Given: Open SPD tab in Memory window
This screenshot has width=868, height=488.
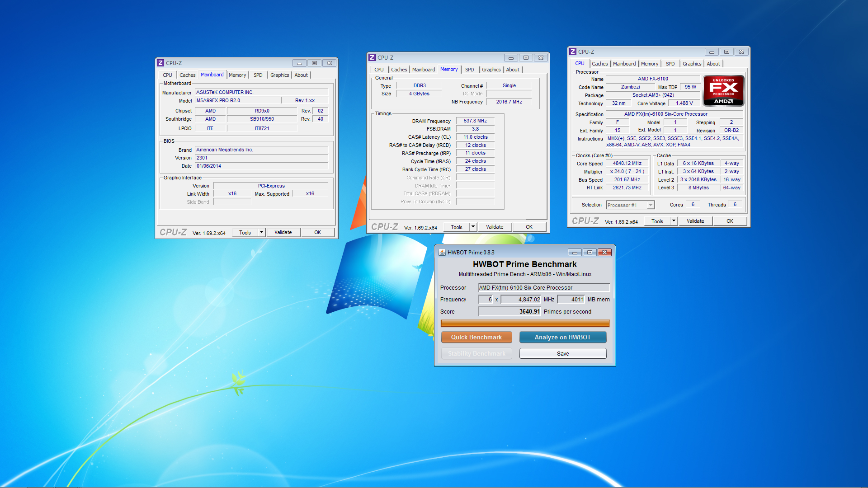Looking at the screenshot, I should pos(469,70).
